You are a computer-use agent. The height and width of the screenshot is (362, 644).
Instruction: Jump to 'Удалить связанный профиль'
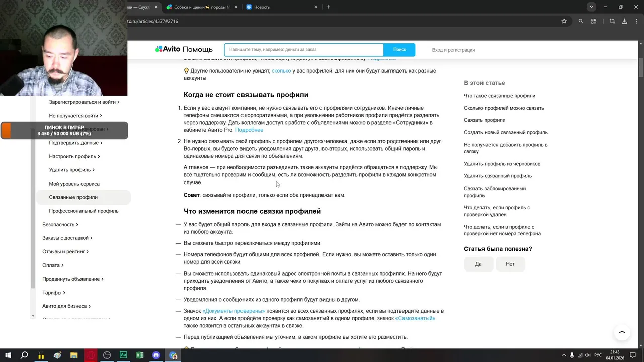point(498,176)
